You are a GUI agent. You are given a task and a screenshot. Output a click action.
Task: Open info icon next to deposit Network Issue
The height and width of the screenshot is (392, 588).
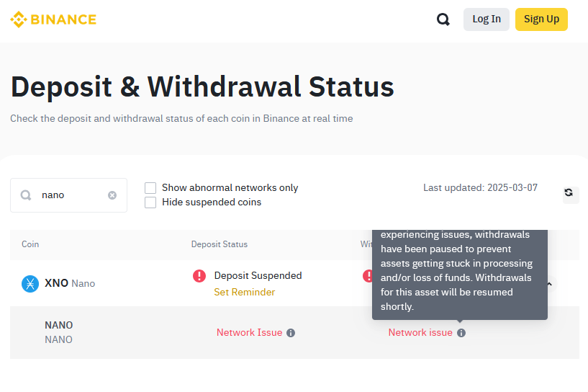point(291,333)
